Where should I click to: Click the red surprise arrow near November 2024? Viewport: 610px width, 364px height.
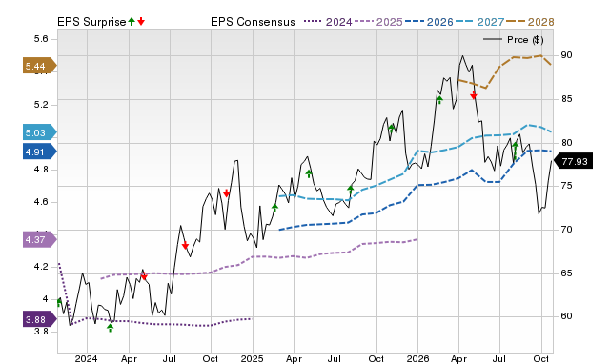[227, 193]
